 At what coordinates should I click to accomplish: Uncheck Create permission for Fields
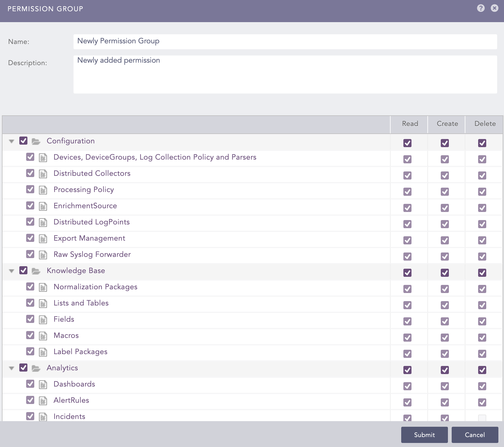click(x=445, y=321)
